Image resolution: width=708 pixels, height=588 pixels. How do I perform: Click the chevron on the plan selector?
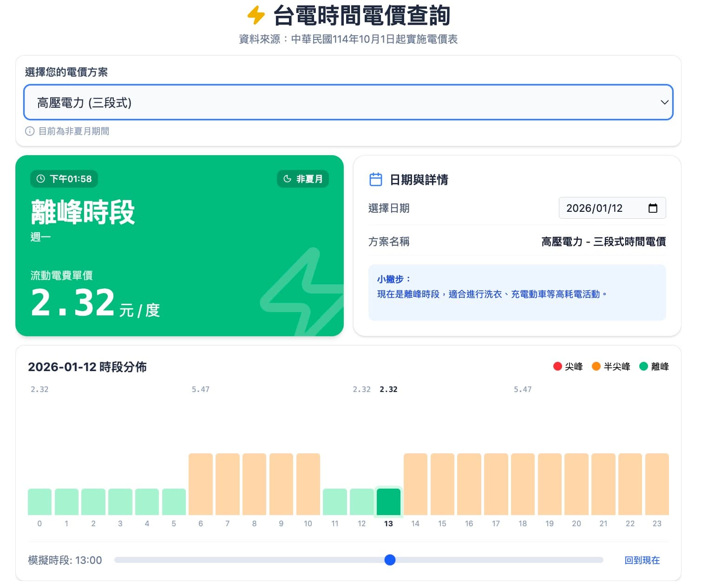tap(664, 102)
